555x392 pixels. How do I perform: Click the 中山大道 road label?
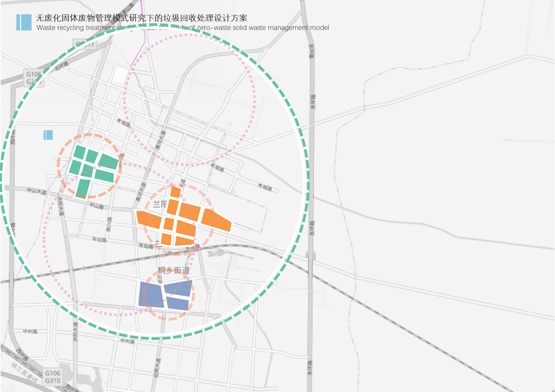coord(36,191)
